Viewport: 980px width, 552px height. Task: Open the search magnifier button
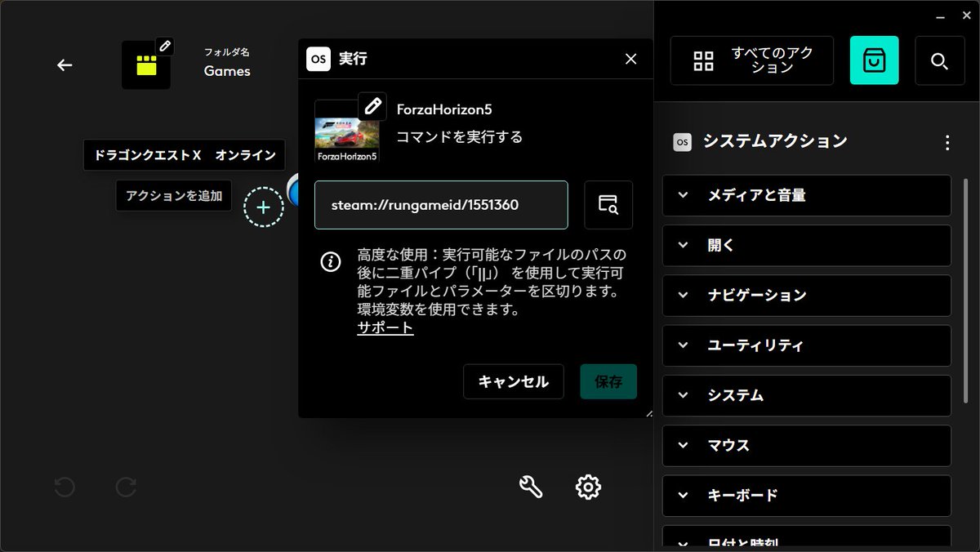click(939, 60)
